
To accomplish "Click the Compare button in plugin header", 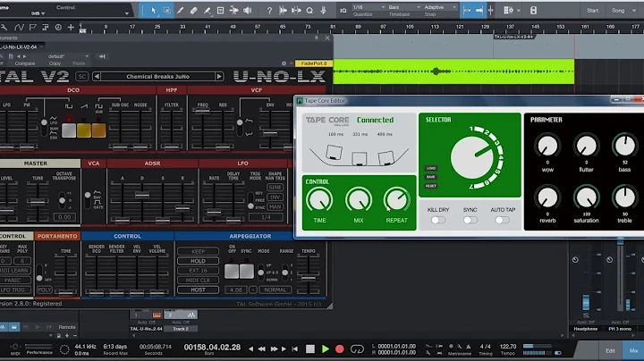I will 25,63.
